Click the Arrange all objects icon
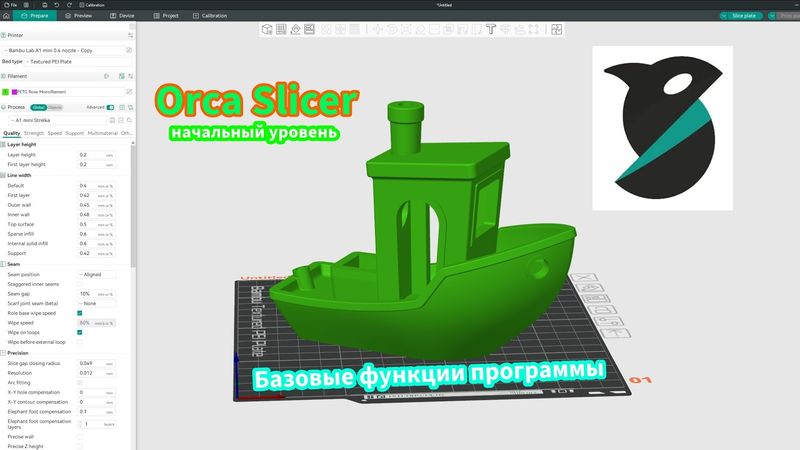The image size is (800, 450). coord(310,29)
